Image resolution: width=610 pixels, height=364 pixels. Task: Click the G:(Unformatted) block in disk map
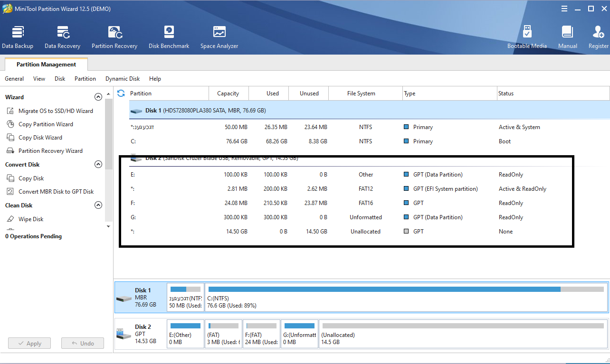(299, 334)
